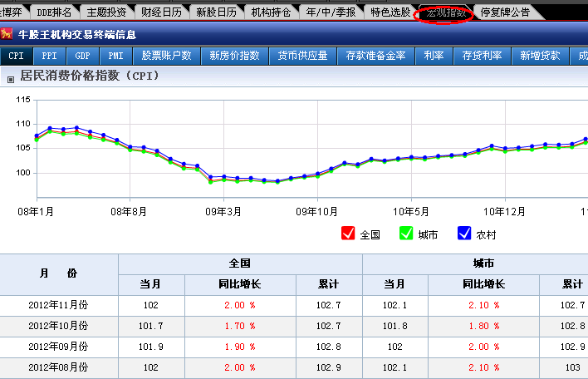Click the 城市 当月 column header
Screen dimensions: 588x379
pyautogui.click(x=394, y=284)
